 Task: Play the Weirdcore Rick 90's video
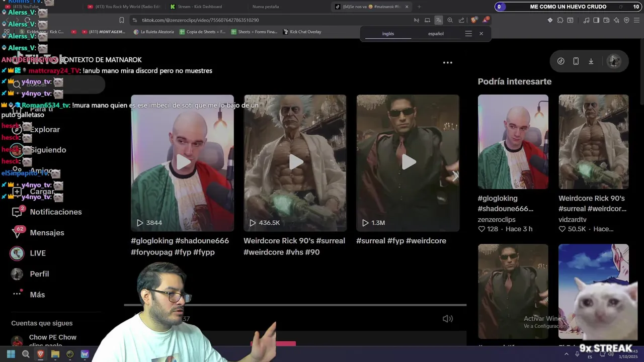[x=295, y=162]
